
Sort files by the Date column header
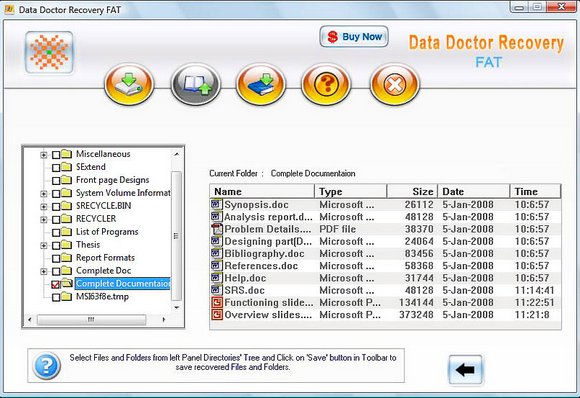[474, 192]
